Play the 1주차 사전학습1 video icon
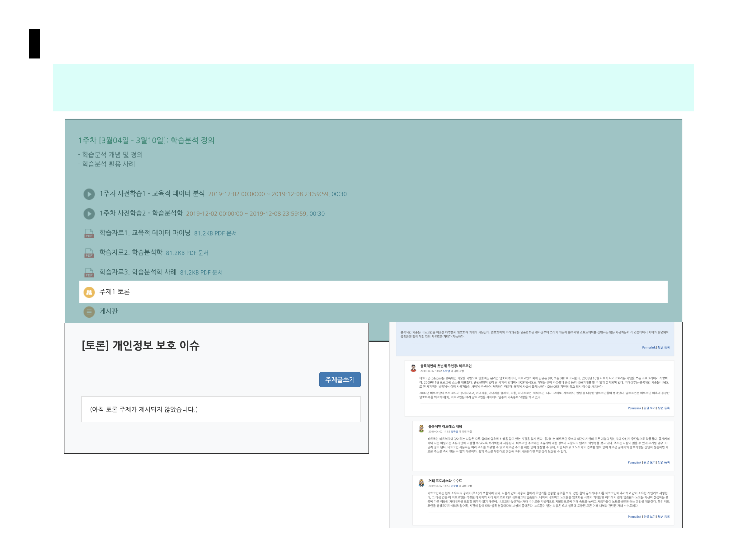 point(89,194)
